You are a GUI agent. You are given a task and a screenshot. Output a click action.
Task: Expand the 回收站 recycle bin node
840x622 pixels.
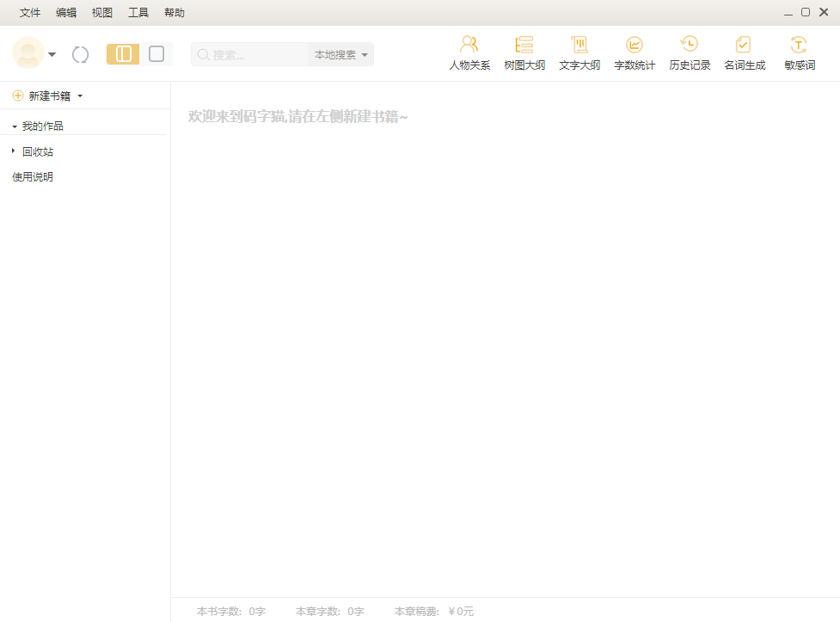[x=14, y=151]
